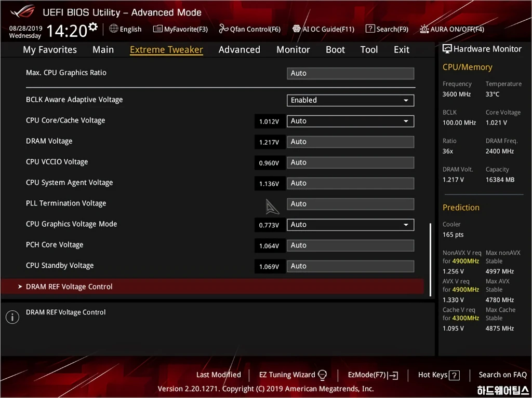Click the 1.012V Core/Cache voltage readout

270,121
